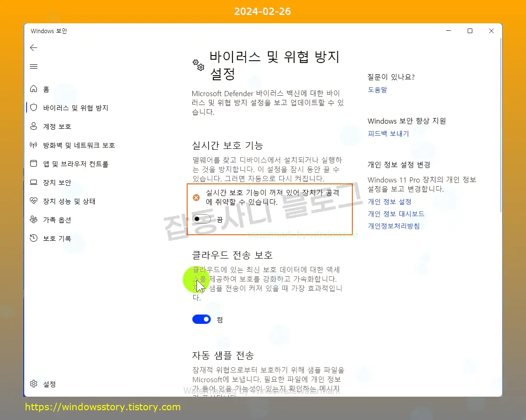Viewport: 526px width, 420px height.
Task: Click the device performance heart icon
Action: [x=34, y=201]
